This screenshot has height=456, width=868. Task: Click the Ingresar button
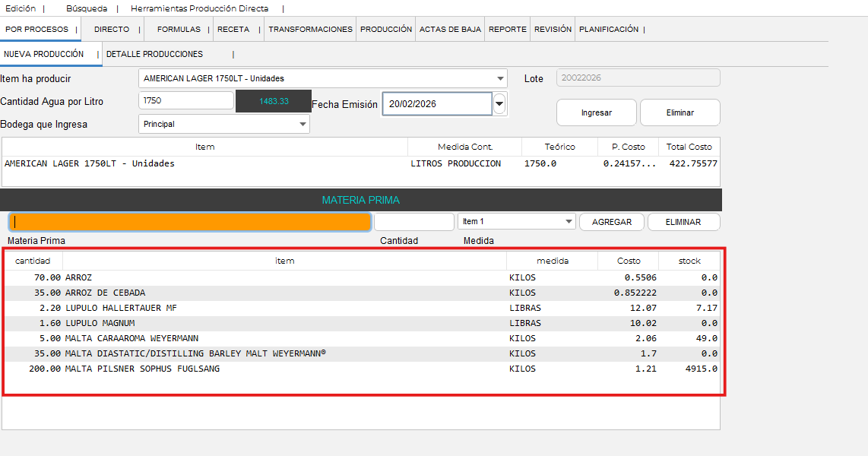point(597,112)
